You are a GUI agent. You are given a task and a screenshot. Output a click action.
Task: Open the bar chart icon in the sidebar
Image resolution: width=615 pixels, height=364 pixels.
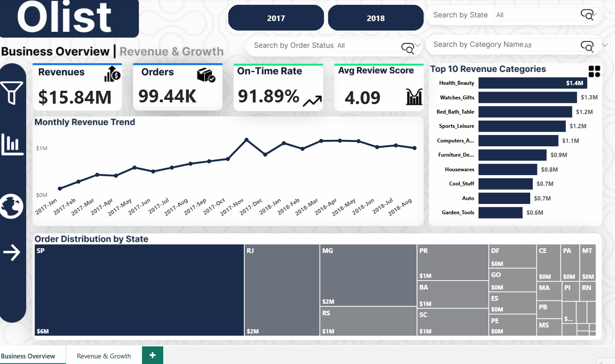tap(13, 145)
